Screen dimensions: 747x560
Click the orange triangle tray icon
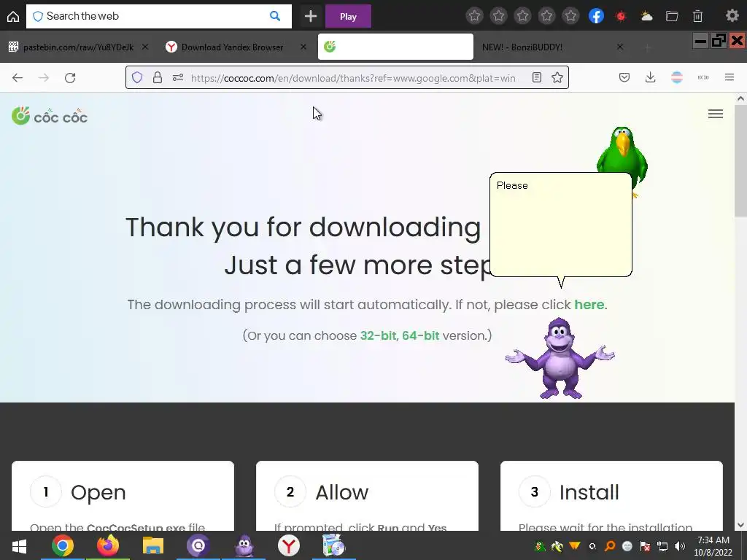pyautogui.click(x=575, y=545)
